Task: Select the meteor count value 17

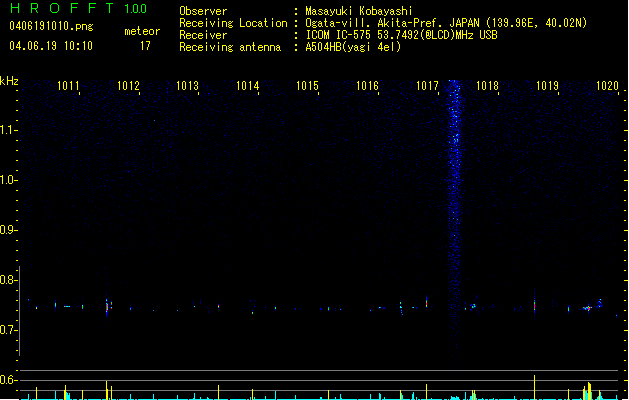Action: (145, 46)
